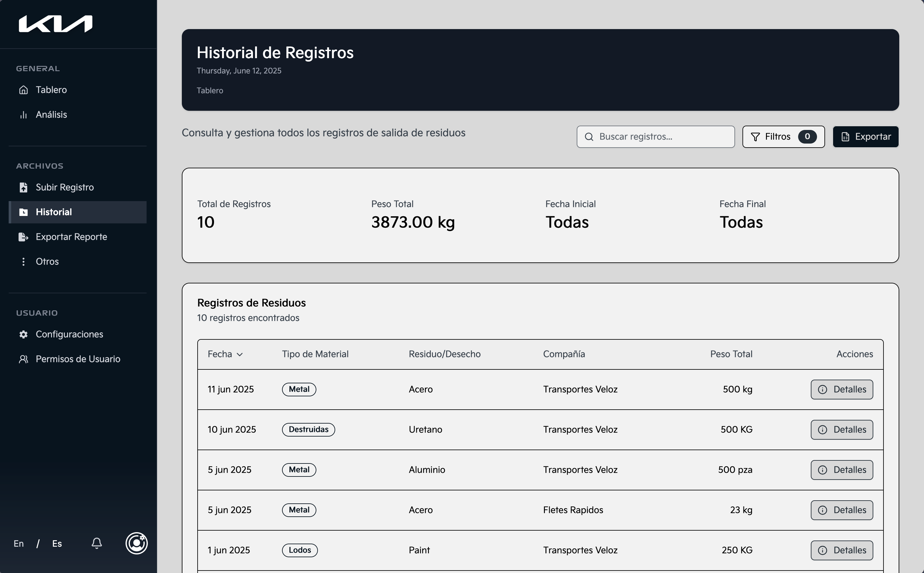Screen dimensions: 924x573
Task: Click the Uretano cell
Action: (x=425, y=430)
